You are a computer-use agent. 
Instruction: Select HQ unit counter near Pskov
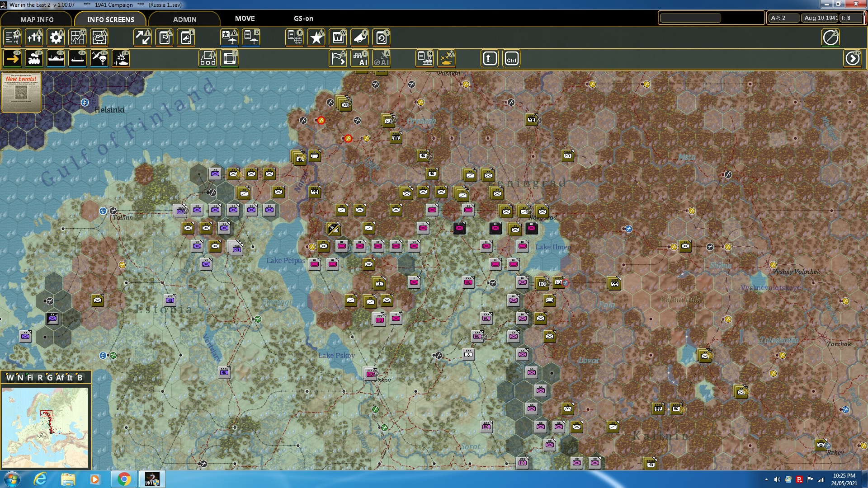pyautogui.click(x=370, y=374)
